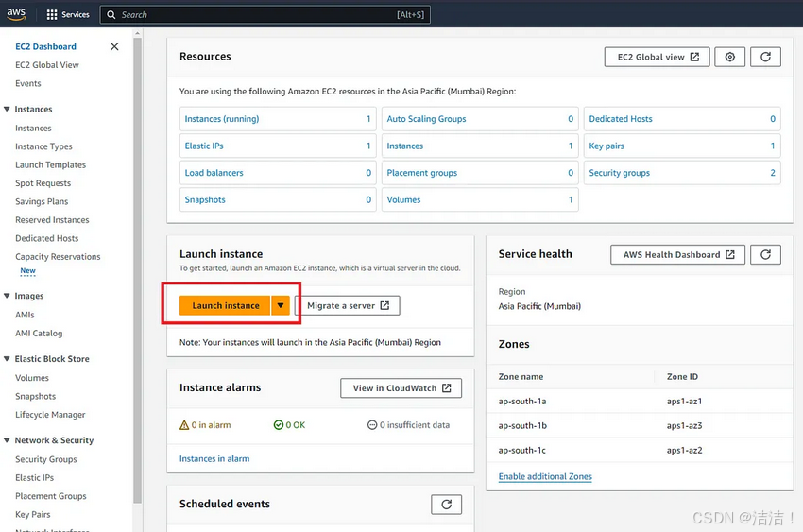Open the Services grid menu
The width and height of the screenshot is (803, 532).
[x=68, y=15]
